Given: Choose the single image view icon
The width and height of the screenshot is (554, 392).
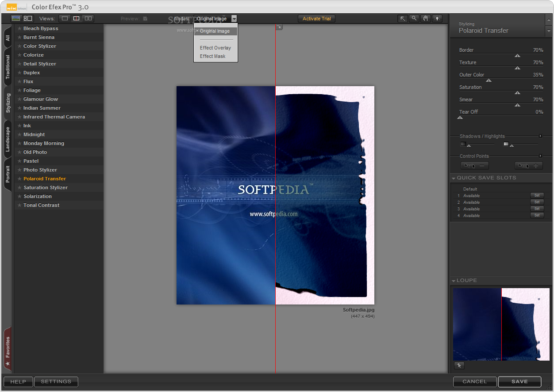Looking at the screenshot, I should coord(65,19).
